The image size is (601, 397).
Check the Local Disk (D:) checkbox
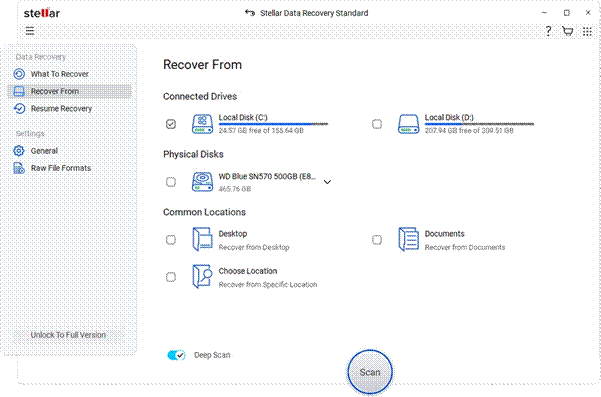tap(377, 124)
